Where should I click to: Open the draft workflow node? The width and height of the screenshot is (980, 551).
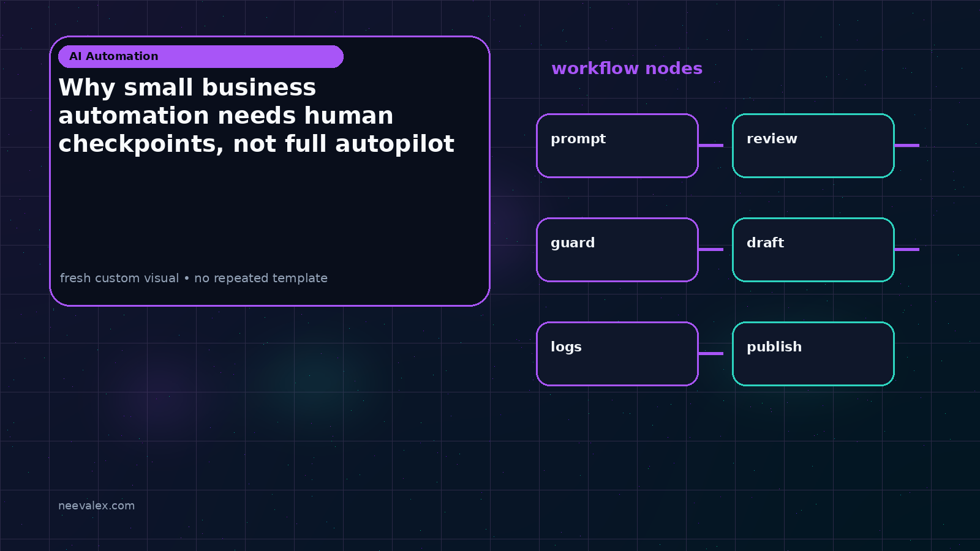[x=813, y=250]
